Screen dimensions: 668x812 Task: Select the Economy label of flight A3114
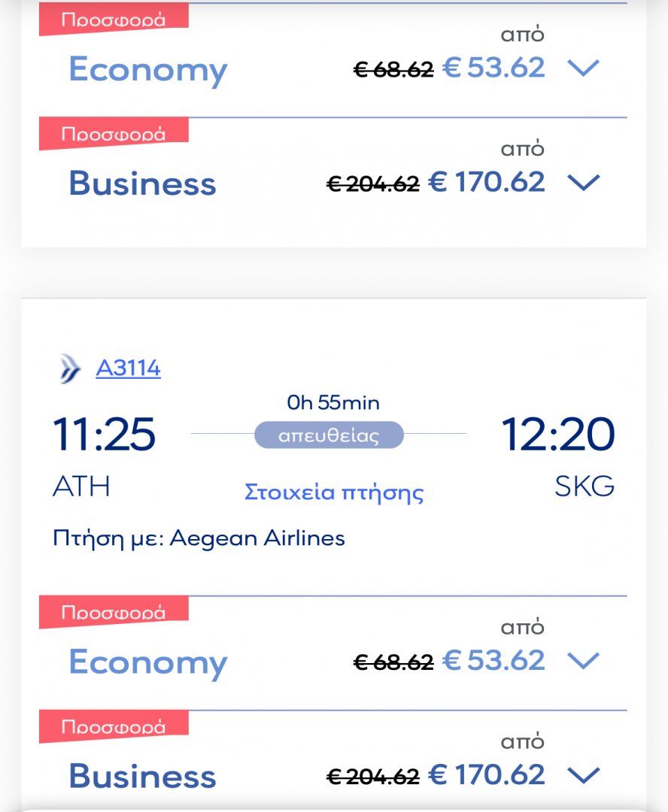click(x=148, y=663)
